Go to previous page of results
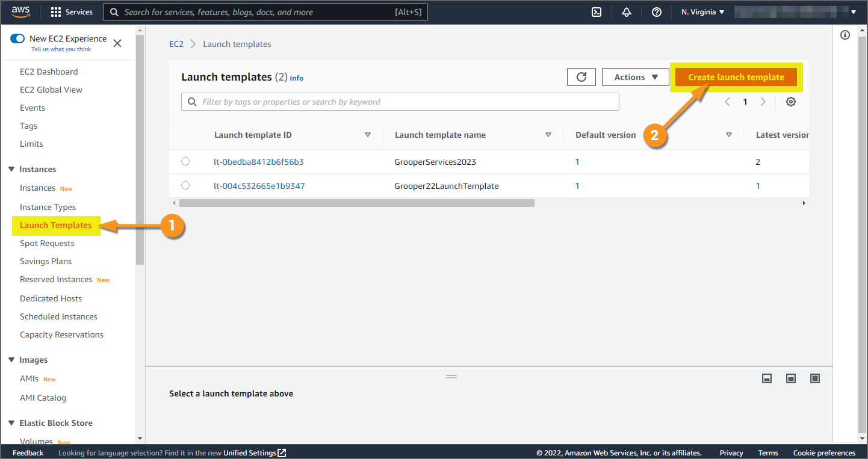The width and height of the screenshot is (868, 459). [727, 102]
